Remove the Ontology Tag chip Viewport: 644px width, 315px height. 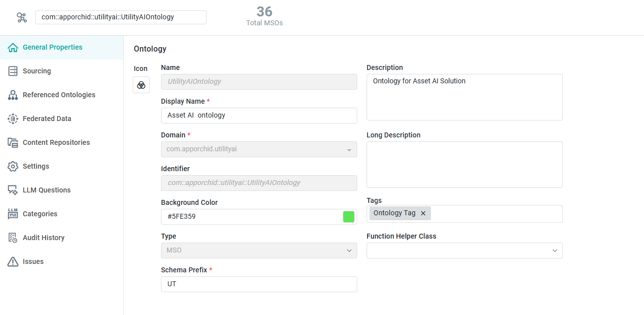tap(423, 213)
